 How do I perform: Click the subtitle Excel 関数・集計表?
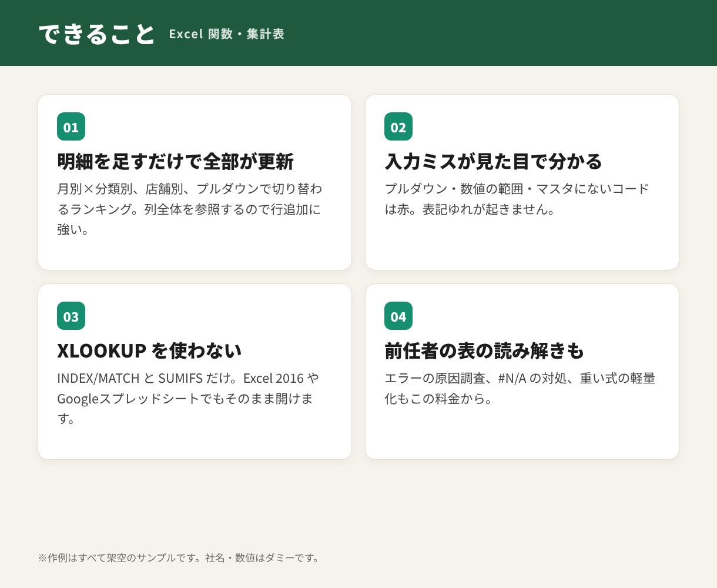227,34
